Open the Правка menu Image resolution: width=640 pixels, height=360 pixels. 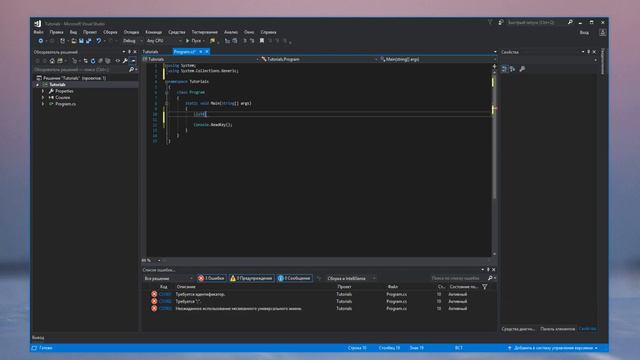point(56,32)
